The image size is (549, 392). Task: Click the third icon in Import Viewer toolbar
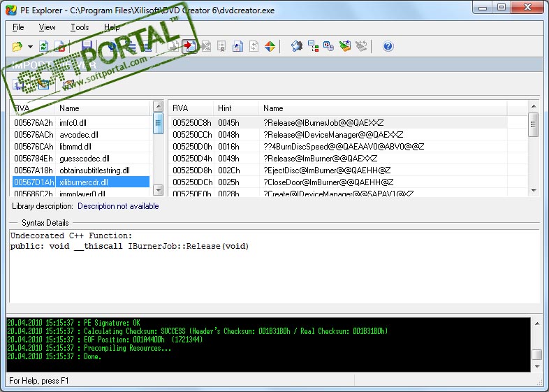(68, 84)
